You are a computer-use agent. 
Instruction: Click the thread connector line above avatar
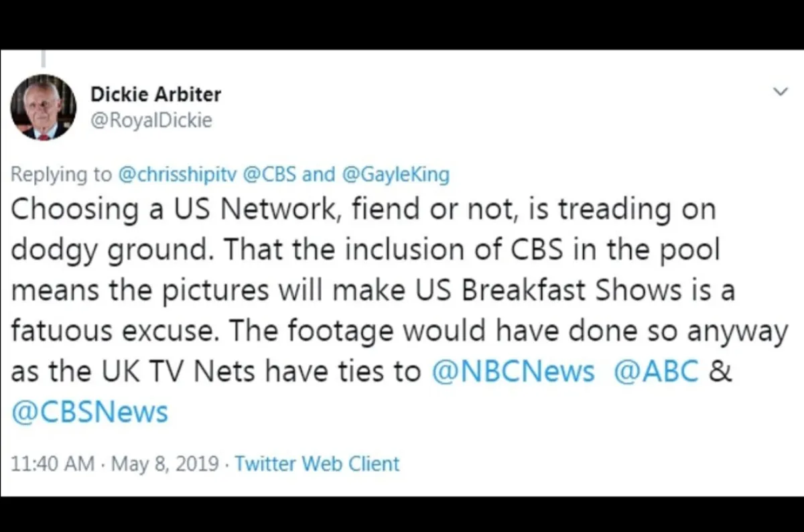point(43,59)
